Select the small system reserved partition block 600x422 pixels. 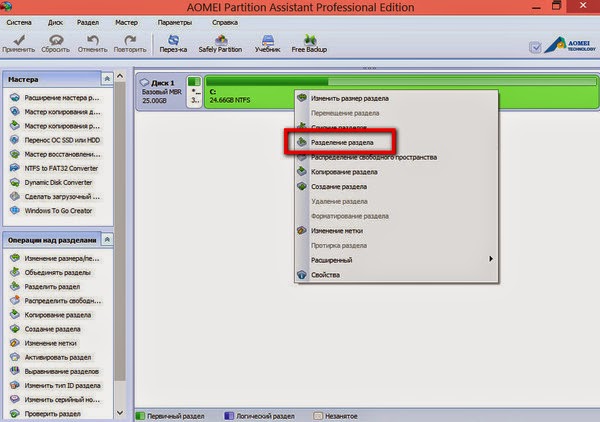click(194, 91)
